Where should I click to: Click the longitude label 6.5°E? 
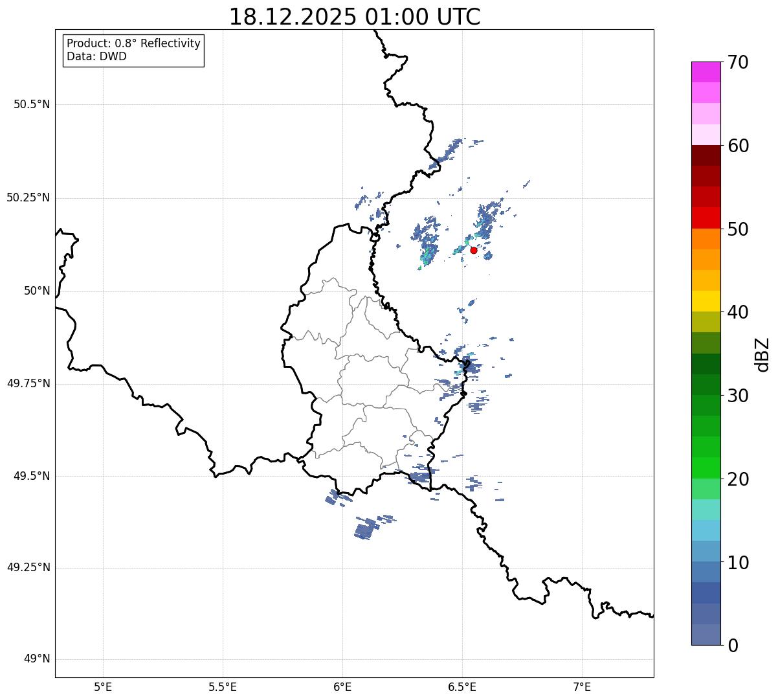(x=462, y=686)
